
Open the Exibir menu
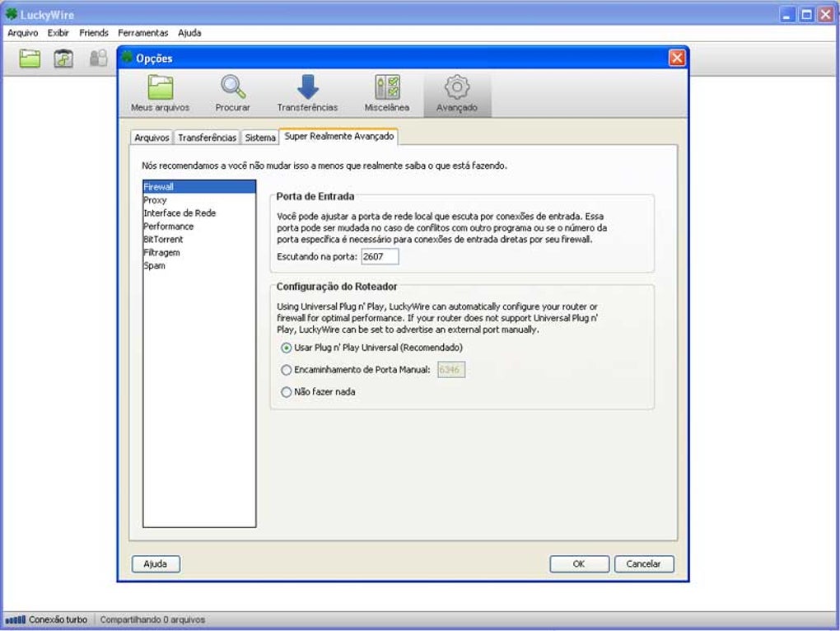point(58,33)
